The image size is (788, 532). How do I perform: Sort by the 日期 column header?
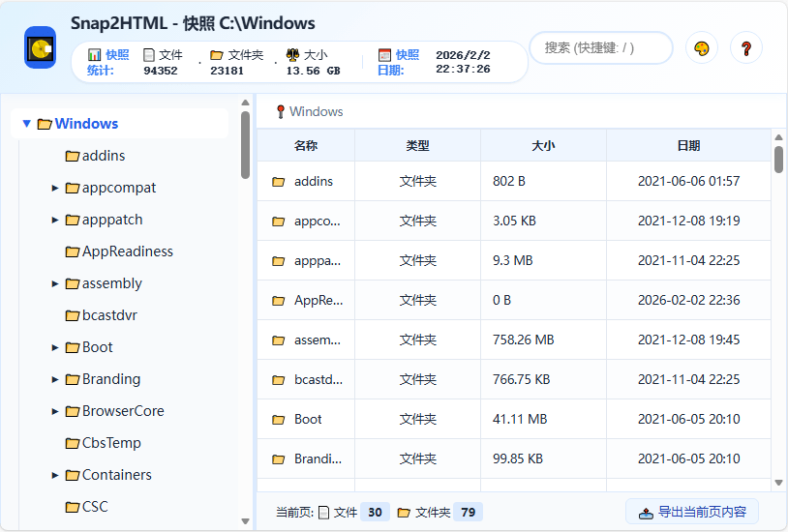[688, 145]
